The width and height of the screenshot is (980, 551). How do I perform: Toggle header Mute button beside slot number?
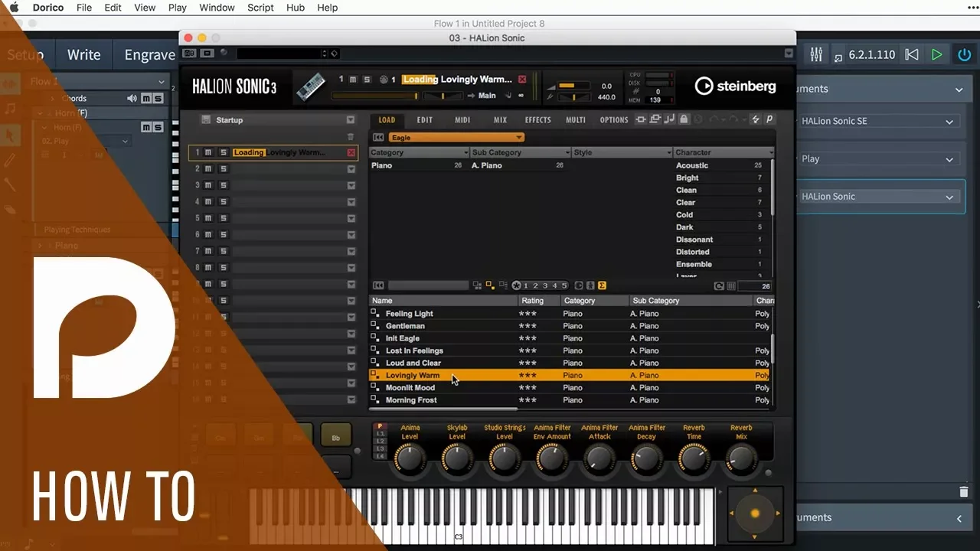[352, 80]
